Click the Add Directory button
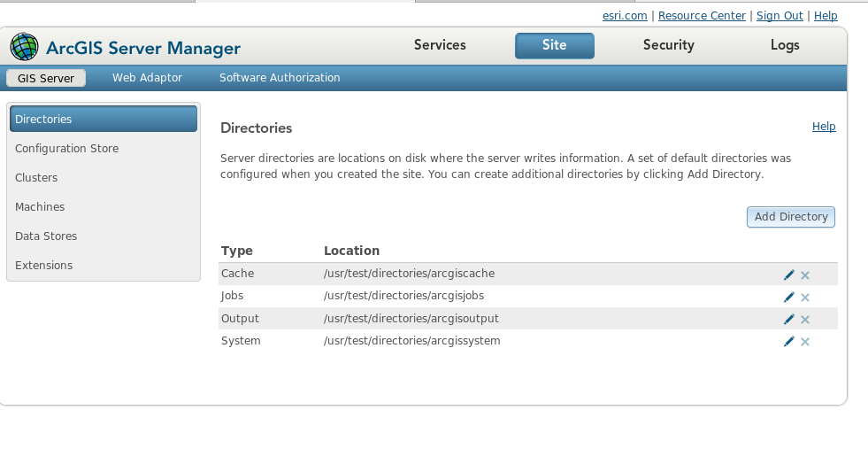Viewport: 868px width, 472px height. point(791,217)
